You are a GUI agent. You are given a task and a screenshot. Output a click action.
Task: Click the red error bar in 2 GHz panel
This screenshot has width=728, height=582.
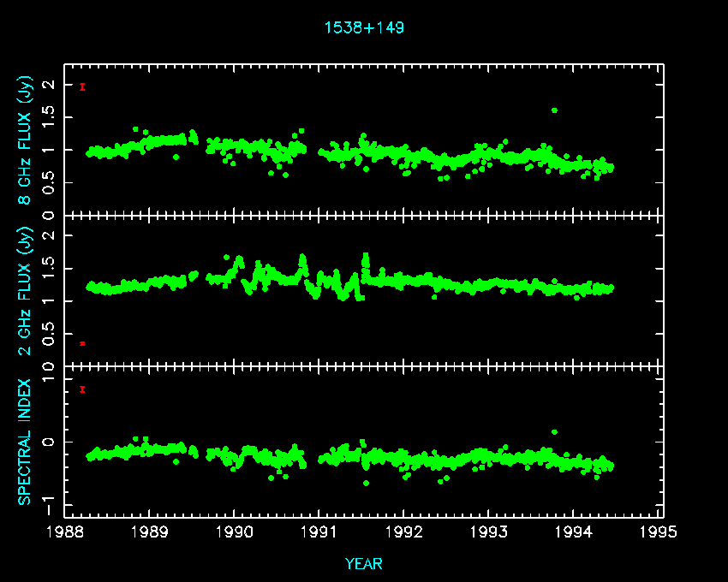click(82, 343)
